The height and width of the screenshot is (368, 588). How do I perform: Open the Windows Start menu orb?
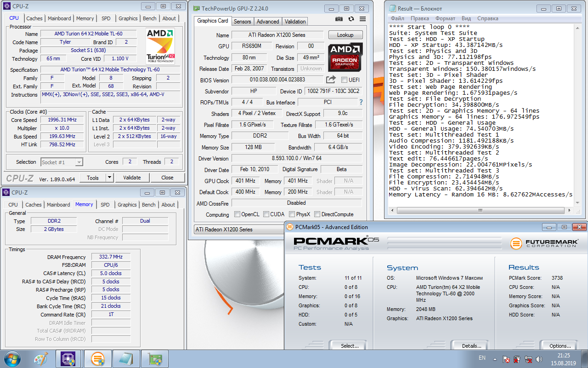(12, 358)
